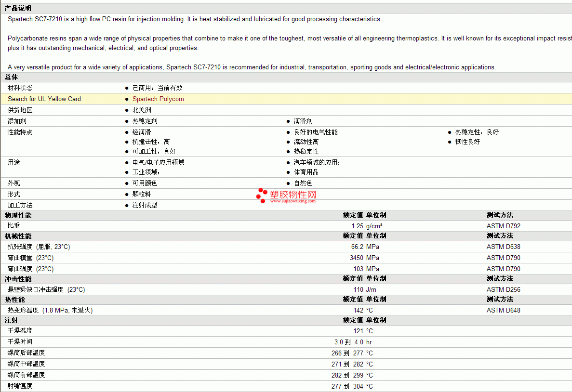Click the 干燥温度 row label
Screen dimensions: 572x392
20,330
